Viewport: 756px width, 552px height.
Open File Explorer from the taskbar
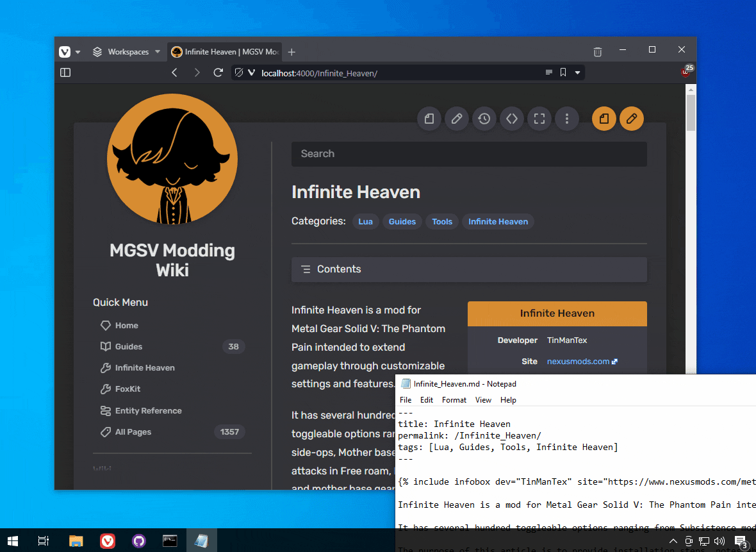(76, 541)
